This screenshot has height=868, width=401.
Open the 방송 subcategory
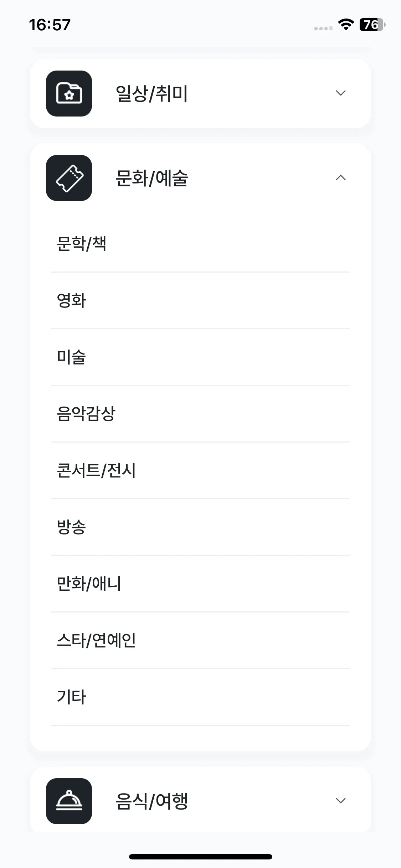point(200,527)
